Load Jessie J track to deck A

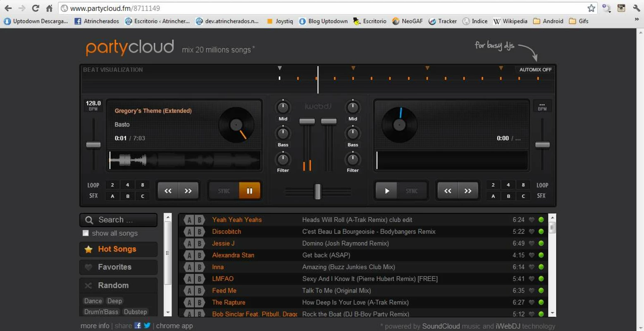click(x=189, y=243)
